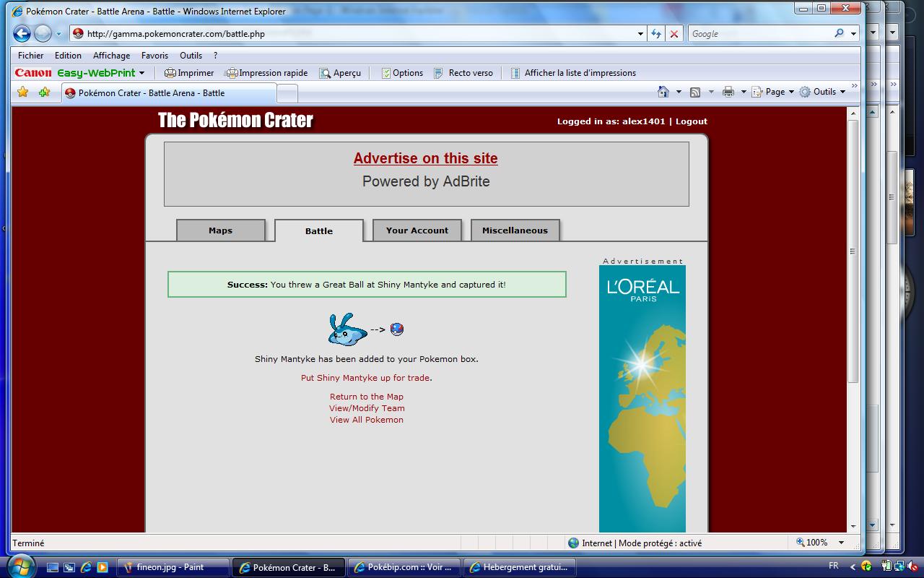Click the Logout link

point(691,121)
